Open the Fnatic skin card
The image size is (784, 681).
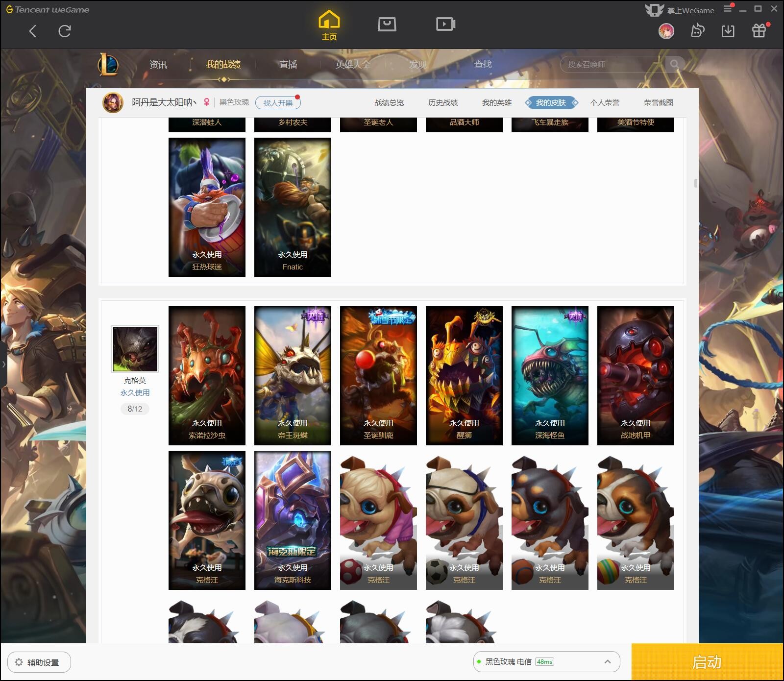[x=293, y=207]
